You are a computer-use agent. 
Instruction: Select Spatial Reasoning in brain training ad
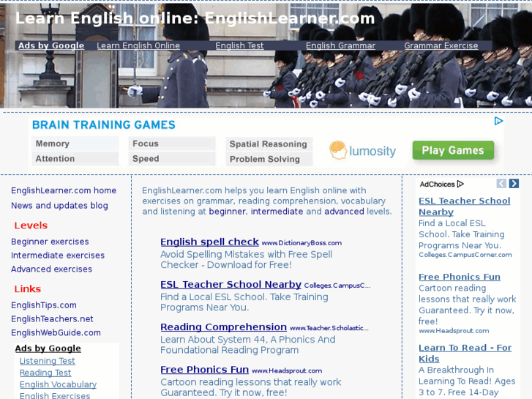pos(269,144)
